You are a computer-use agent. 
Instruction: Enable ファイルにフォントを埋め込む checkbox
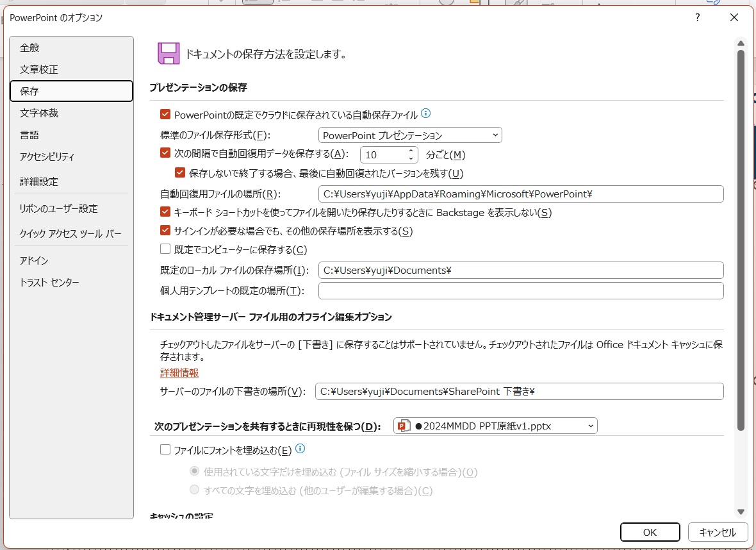(x=165, y=449)
